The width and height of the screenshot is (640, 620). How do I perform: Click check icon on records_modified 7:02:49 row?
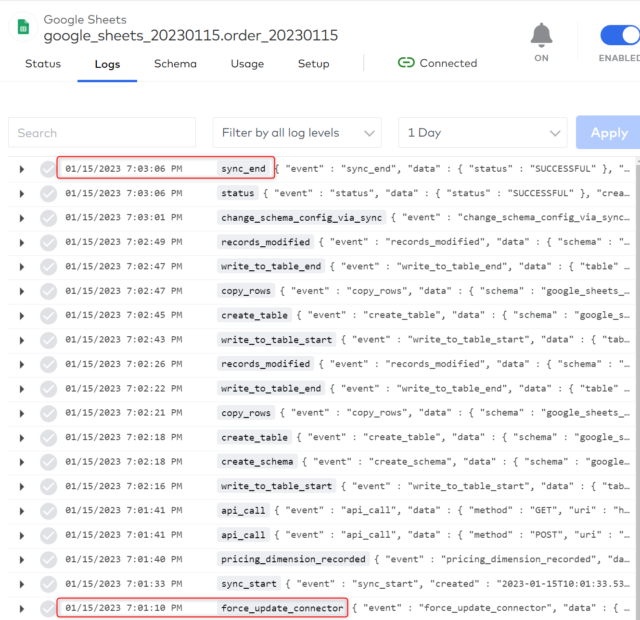pos(48,242)
